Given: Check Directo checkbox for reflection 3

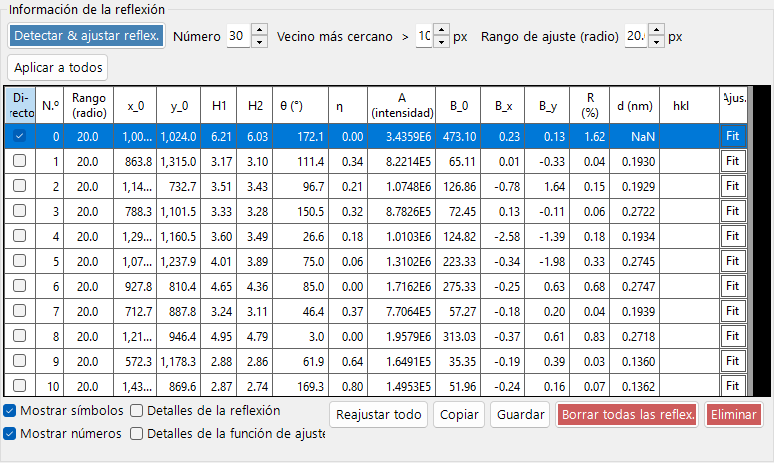Looking at the screenshot, I should pos(19,211).
